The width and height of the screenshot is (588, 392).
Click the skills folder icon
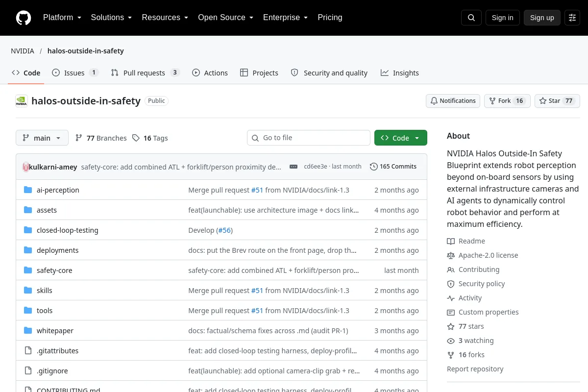coord(28,290)
